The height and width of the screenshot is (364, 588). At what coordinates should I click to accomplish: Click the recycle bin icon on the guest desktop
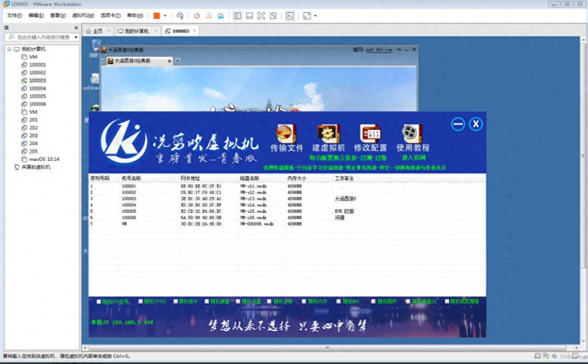coord(95,46)
